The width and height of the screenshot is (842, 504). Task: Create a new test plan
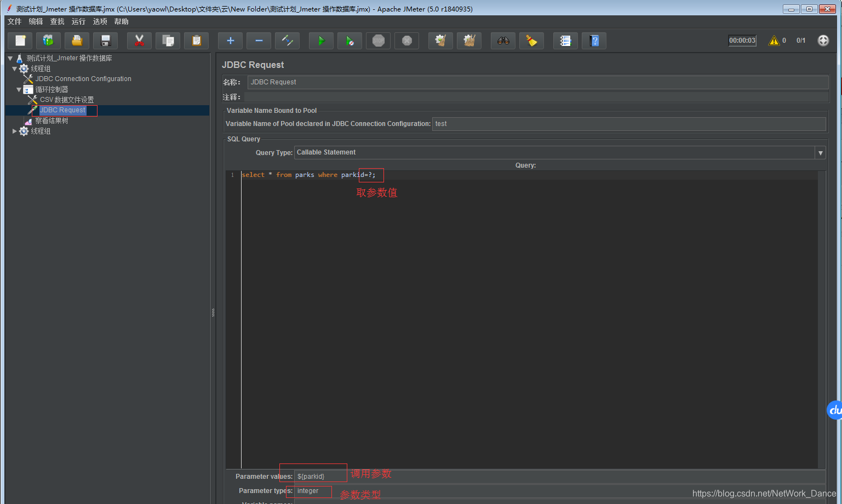tap(20, 41)
